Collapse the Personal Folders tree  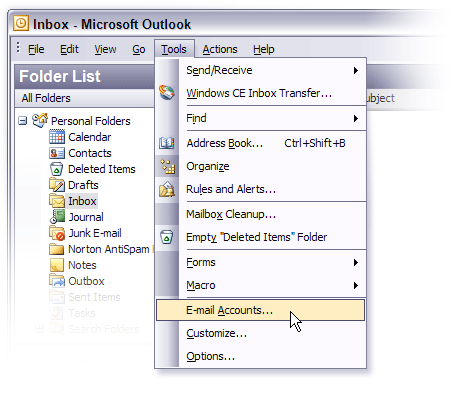coord(23,121)
